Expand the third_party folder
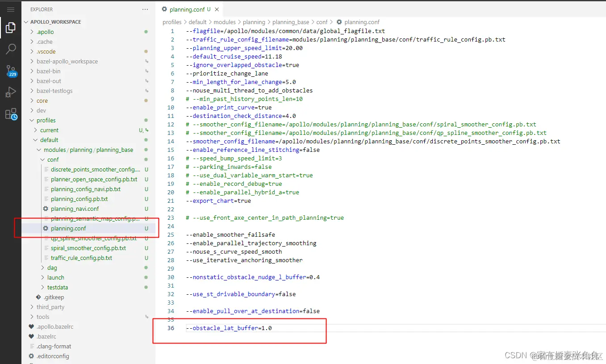The width and height of the screenshot is (606, 364). 50,307
